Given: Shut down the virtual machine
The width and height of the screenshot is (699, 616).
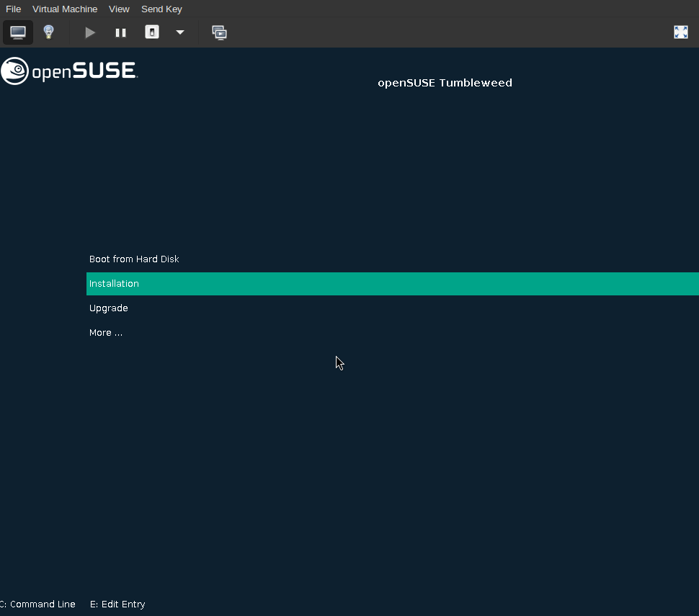Looking at the screenshot, I should (151, 32).
